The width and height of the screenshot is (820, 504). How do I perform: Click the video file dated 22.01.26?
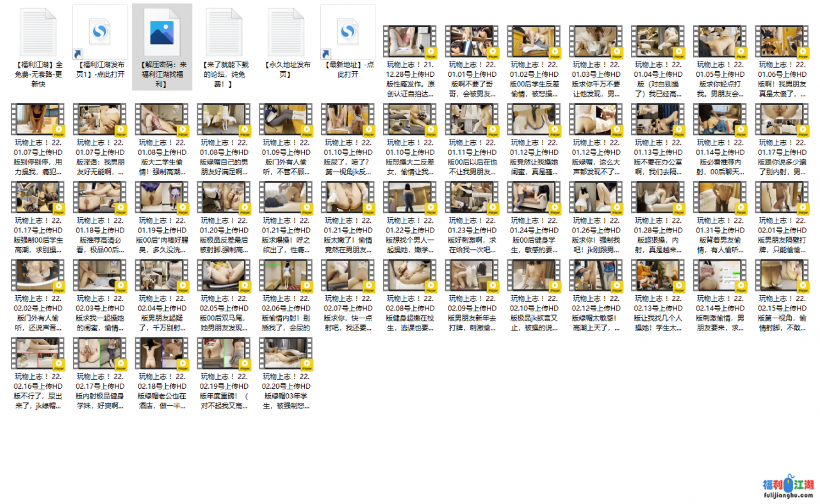click(x=596, y=198)
